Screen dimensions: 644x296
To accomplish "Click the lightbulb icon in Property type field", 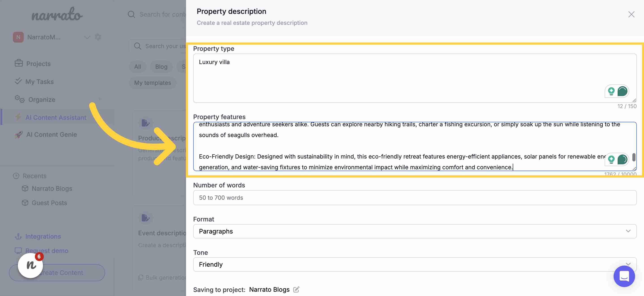I will [x=611, y=91].
